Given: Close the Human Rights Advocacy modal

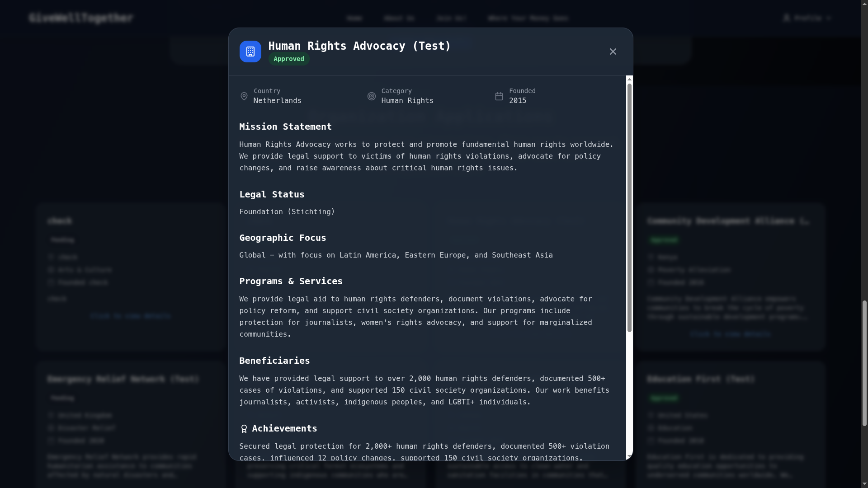Looking at the screenshot, I should 613,52.
